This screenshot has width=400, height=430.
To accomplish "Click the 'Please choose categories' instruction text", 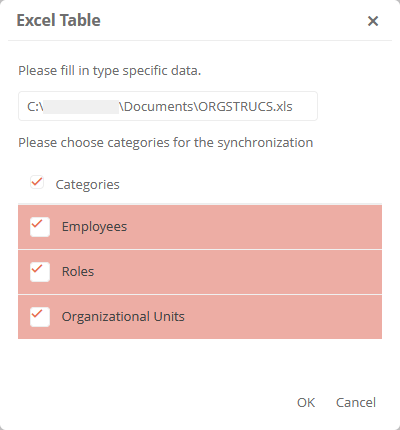I will [x=166, y=143].
